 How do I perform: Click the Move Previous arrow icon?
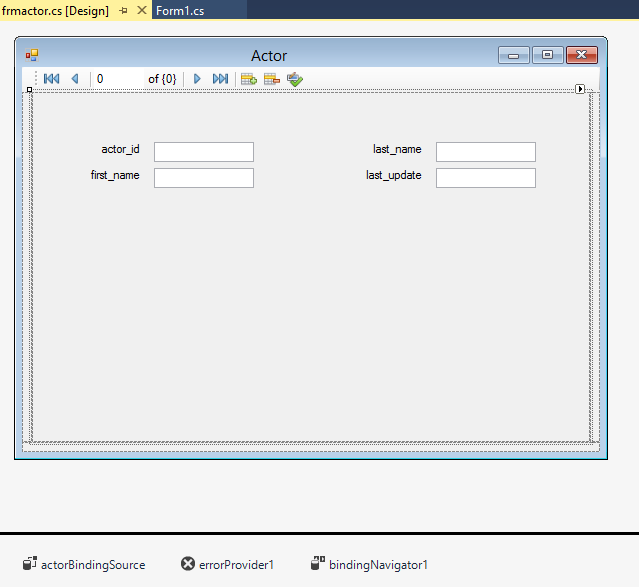(x=75, y=79)
